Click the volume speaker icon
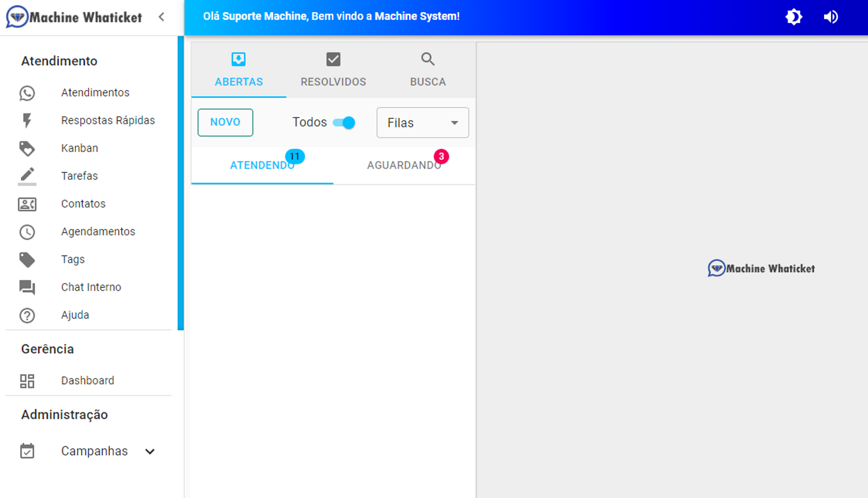Screen dimensions: 868x498 [831, 17]
